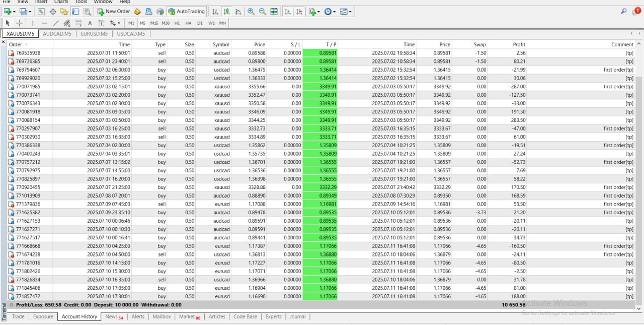644x325 pixels.
Task: Click the New Order button
Action: click(x=114, y=11)
